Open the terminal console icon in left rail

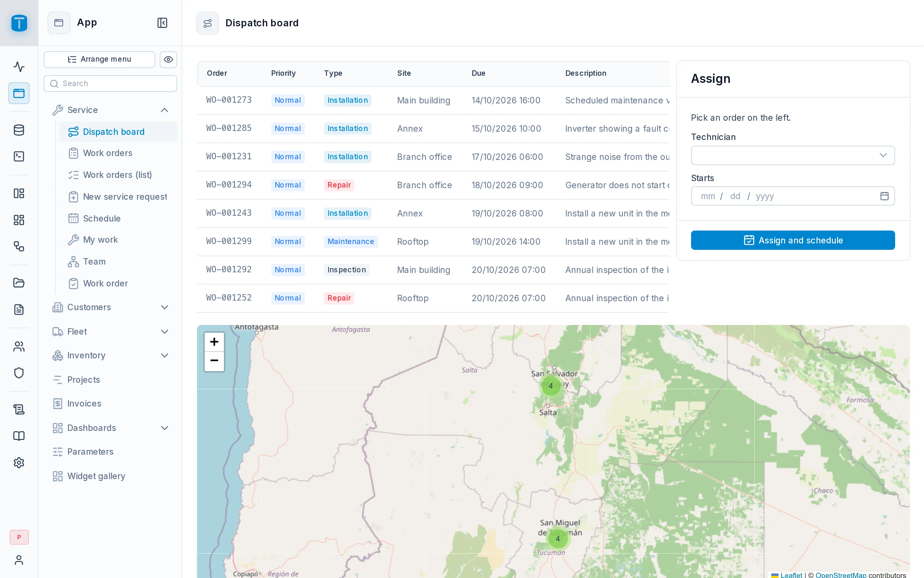(x=19, y=156)
